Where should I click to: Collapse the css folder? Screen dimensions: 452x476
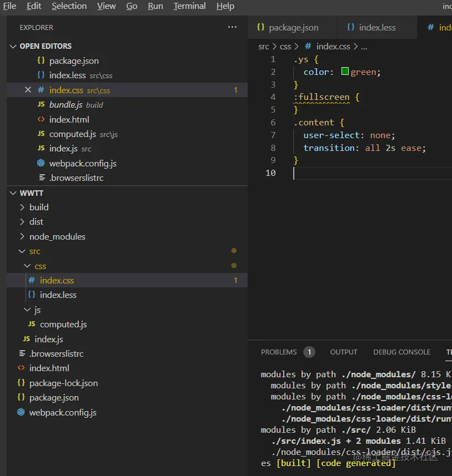27,266
